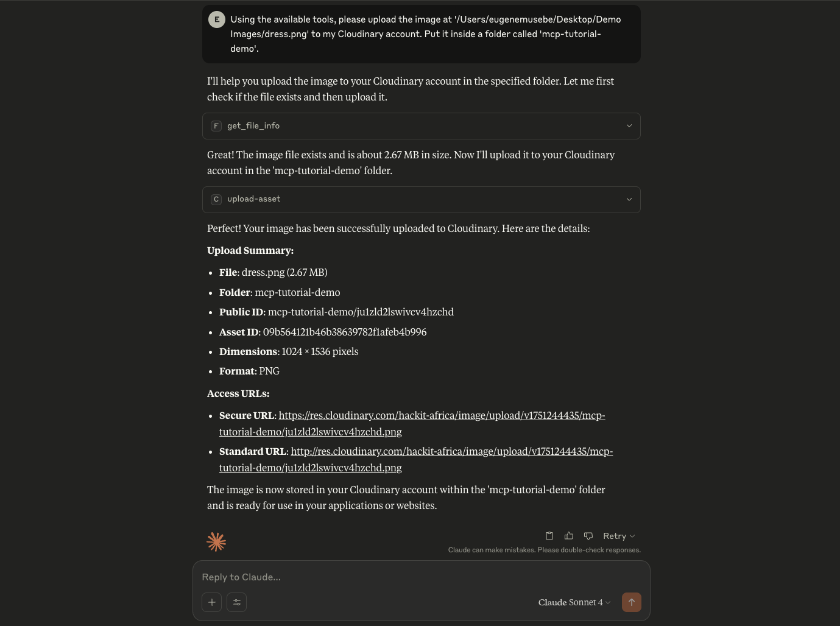This screenshot has width=840, height=626.
Task: Focus the Reply to Claude input field
Action: point(420,577)
